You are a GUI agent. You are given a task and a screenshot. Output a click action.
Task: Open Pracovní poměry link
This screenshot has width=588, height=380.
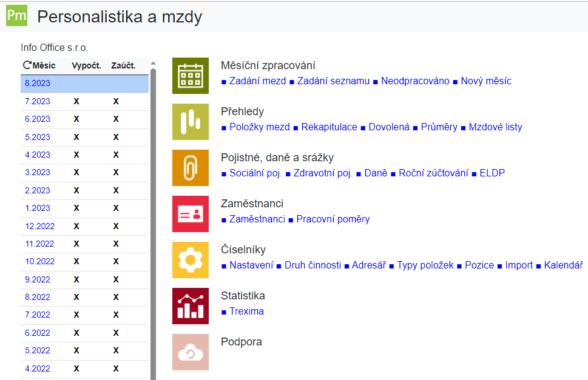click(x=333, y=219)
